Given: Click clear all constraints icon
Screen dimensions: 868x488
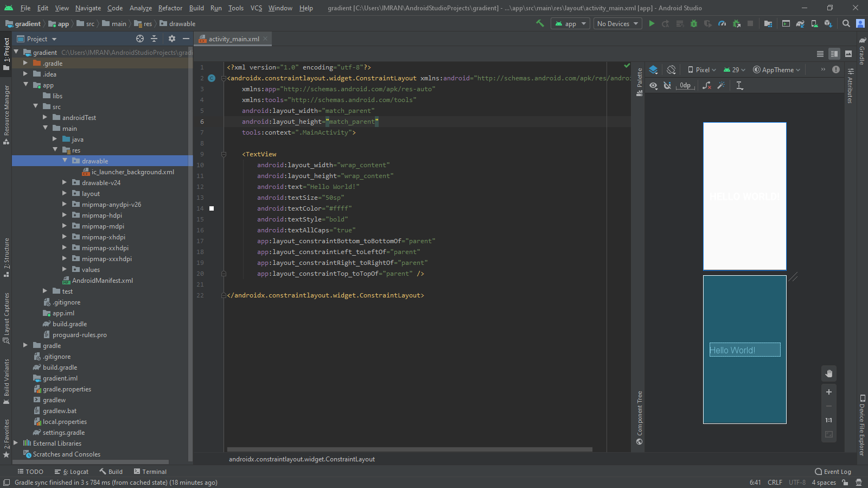Looking at the screenshot, I should click(707, 85).
